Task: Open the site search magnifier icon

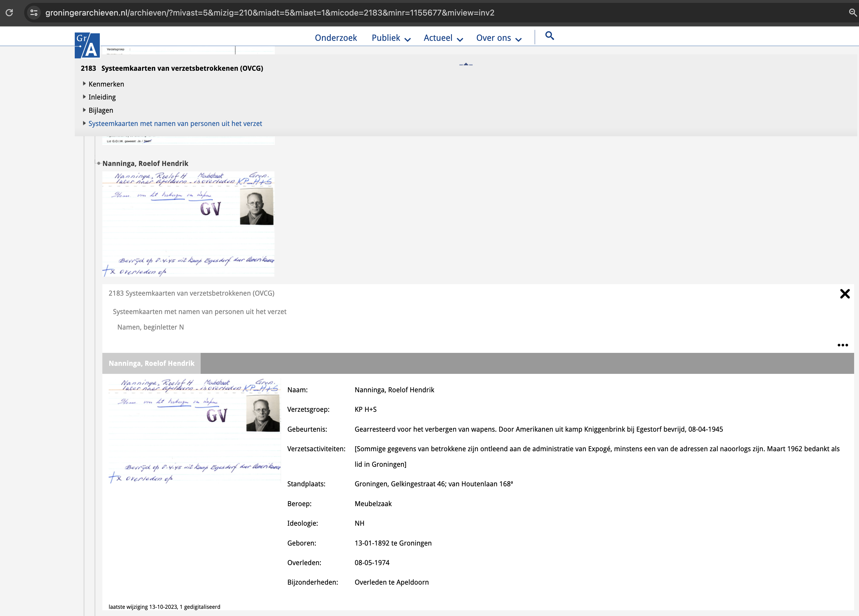Action: tap(549, 36)
